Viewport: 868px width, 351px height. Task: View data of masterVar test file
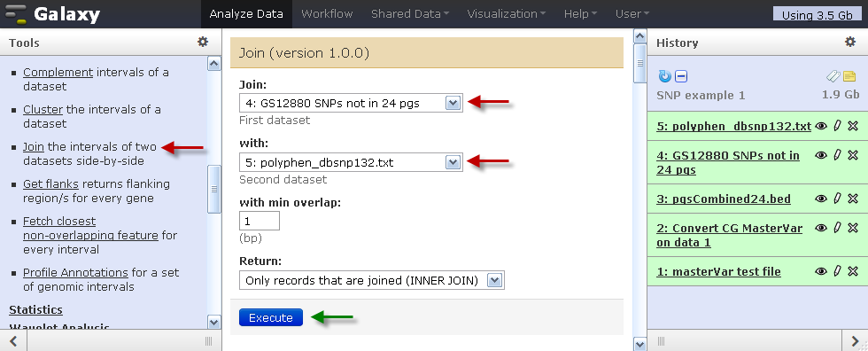pos(822,271)
